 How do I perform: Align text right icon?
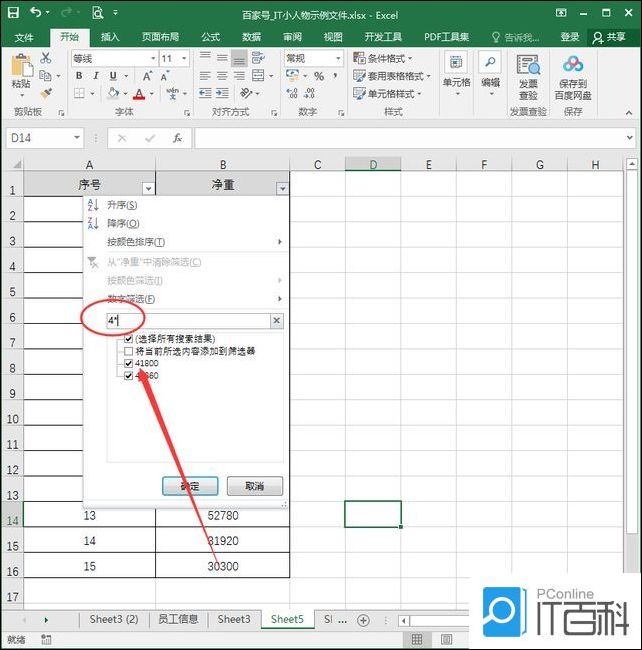(x=239, y=76)
